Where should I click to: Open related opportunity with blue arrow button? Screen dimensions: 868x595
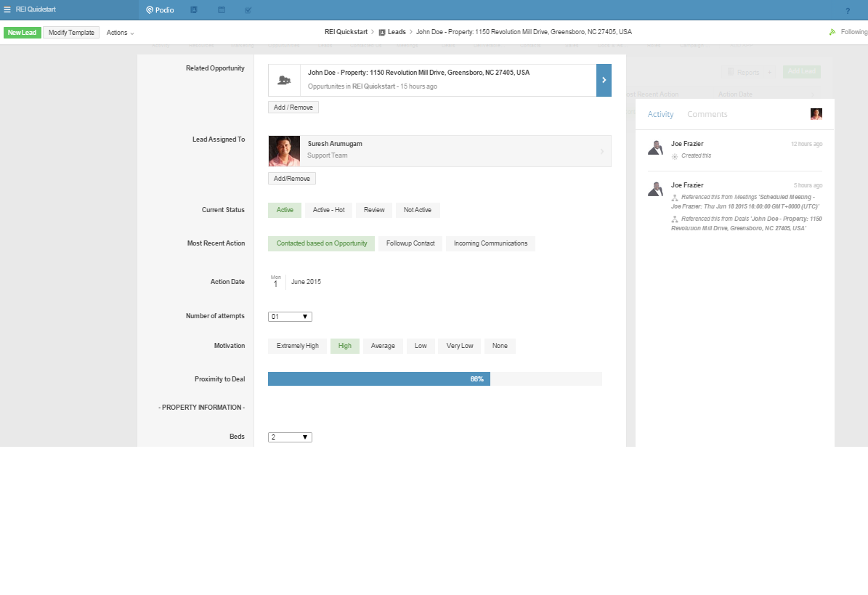pos(604,80)
